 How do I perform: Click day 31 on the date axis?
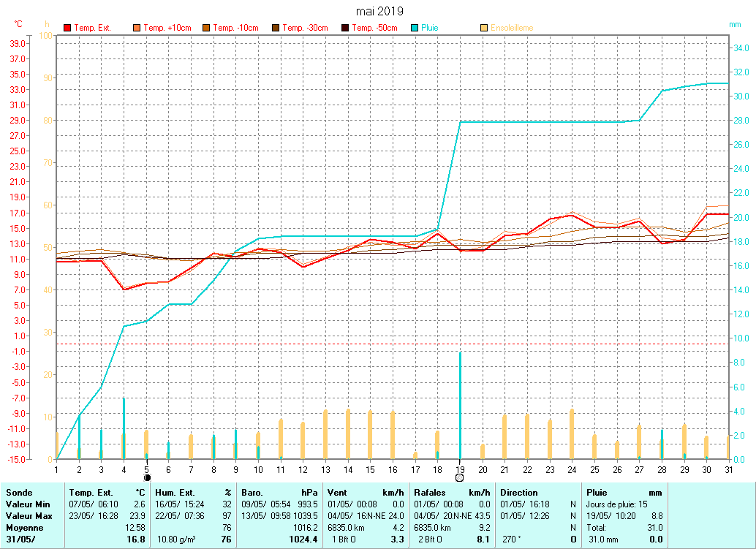pos(728,469)
